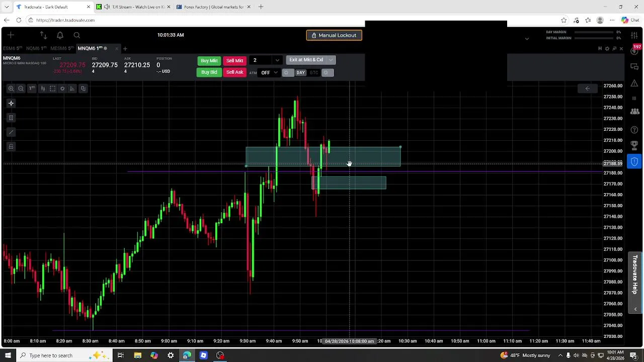Click the Windows Start button

click(8, 355)
